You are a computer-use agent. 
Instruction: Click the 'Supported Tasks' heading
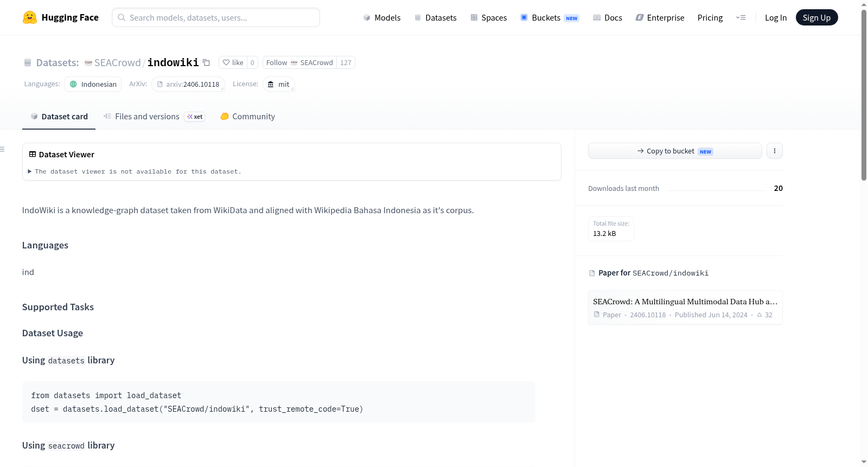pos(58,307)
